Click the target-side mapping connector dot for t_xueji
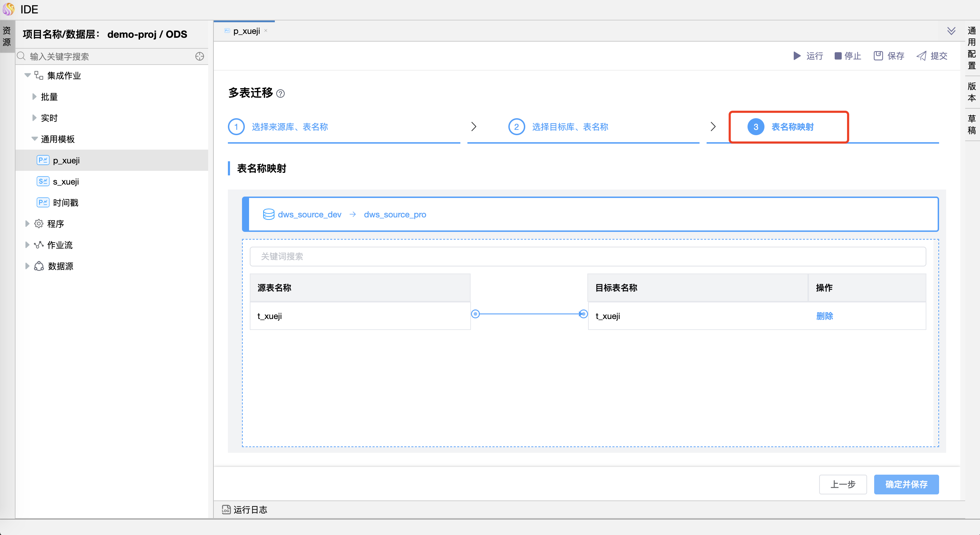 tap(583, 314)
